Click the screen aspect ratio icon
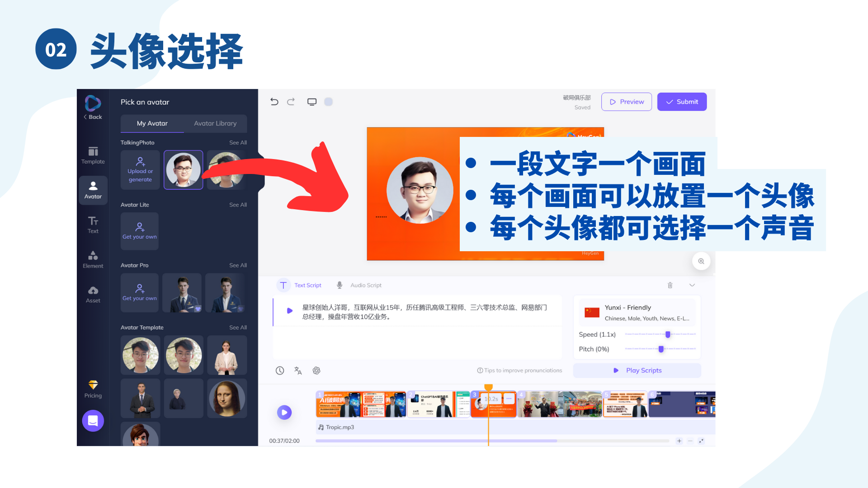Screen dimensions: 868x488 coord(312,102)
